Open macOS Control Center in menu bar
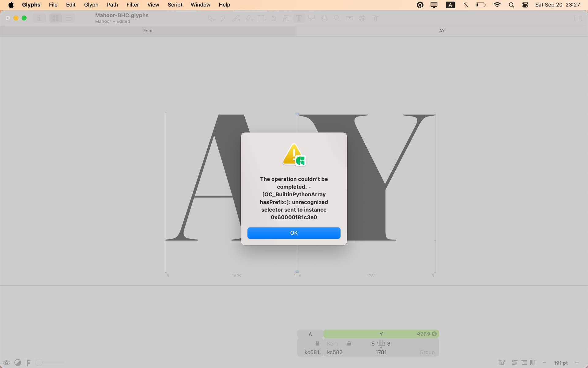This screenshot has width=588, height=368. click(525, 5)
